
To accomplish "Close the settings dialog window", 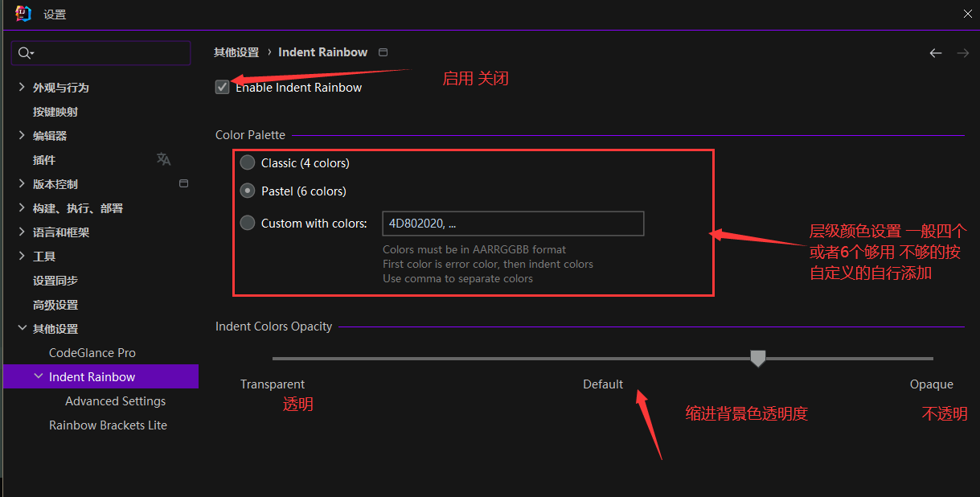I will pos(968,14).
